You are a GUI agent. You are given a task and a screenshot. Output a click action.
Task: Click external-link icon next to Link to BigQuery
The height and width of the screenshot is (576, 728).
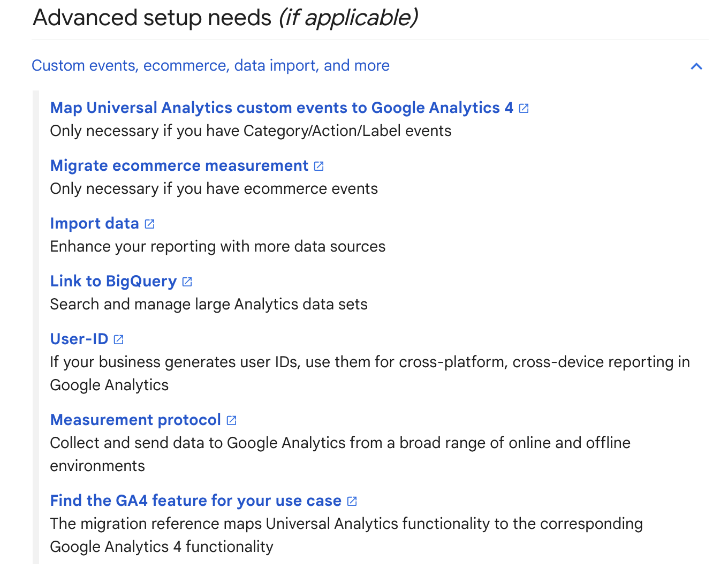[x=187, y=282]
